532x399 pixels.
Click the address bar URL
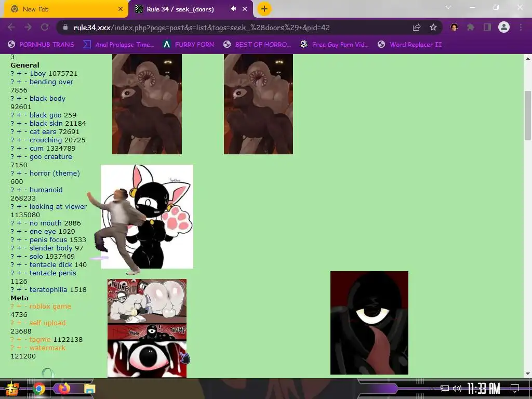coord(202,28)
